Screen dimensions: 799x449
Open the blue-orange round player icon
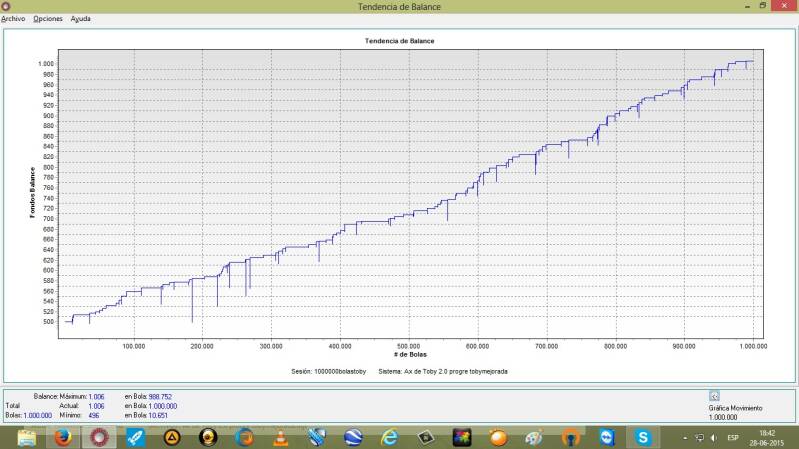(245, 437)
